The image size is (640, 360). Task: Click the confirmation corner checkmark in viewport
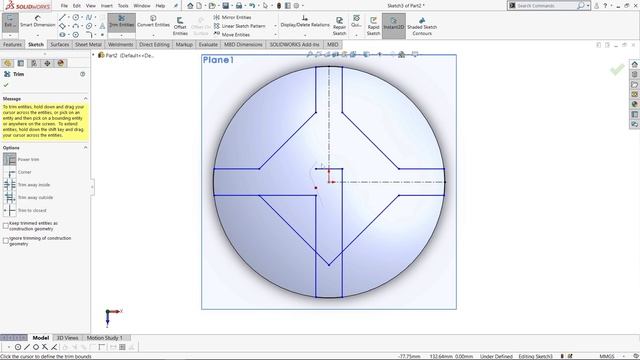[x=617, y=70]
